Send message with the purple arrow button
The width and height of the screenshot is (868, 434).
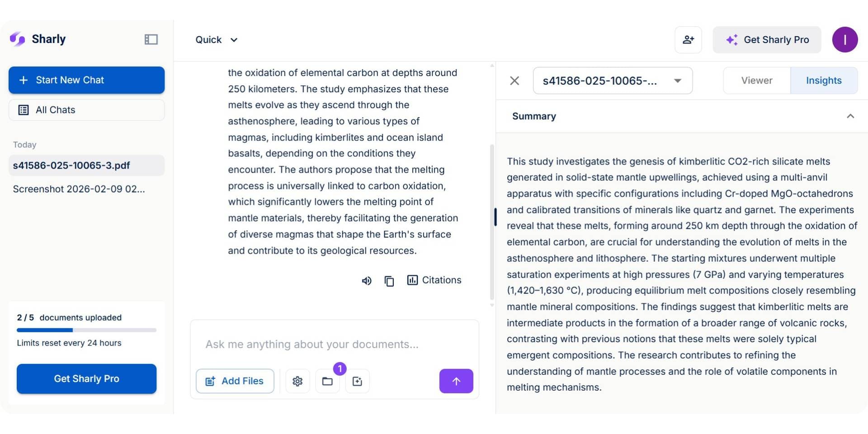[456, 381]
